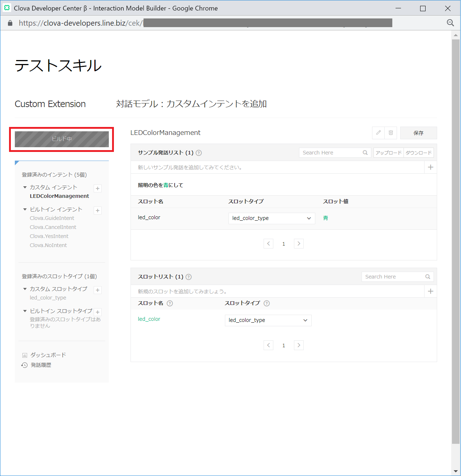Viewport: 461px width, 476px height.
Task: Click the trash delete icon beside 保存
Action: [390, 133]
